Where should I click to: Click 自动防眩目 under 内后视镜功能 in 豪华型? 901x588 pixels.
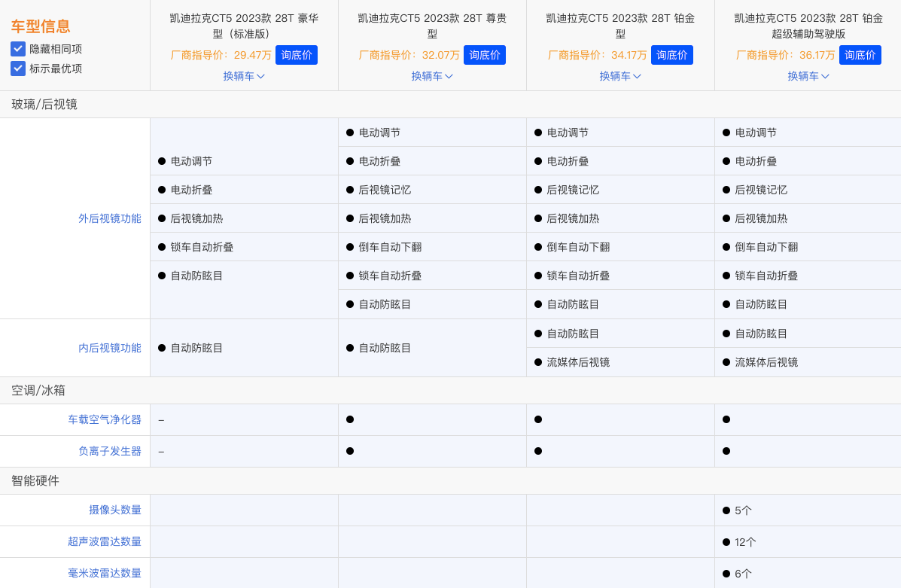click(196, 348)
